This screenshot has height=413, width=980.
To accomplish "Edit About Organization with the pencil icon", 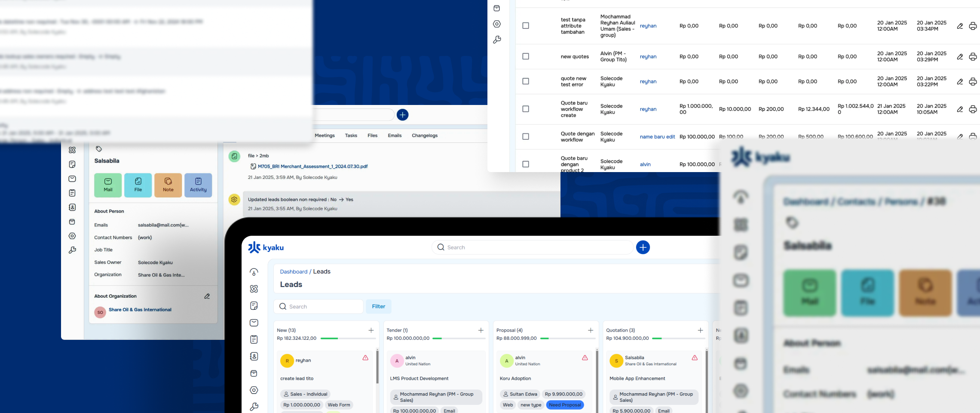I will [x=207, y=296].
